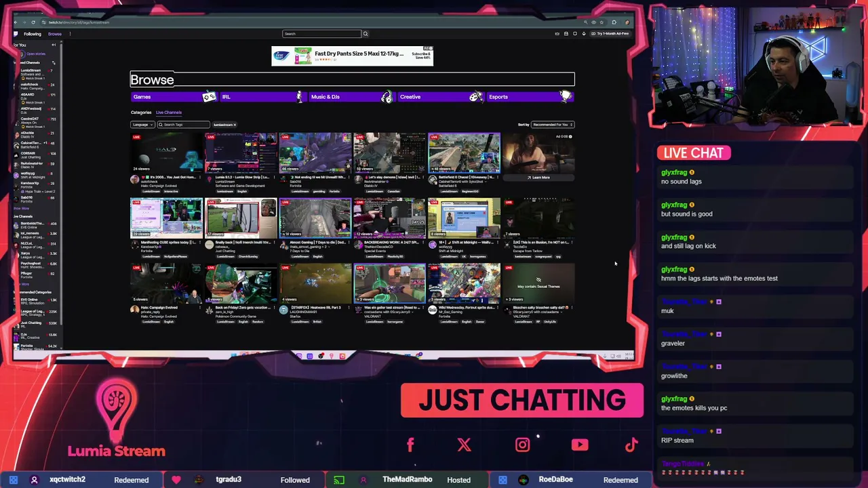Open the May contain Sexual Themes stream

point(538,283)
